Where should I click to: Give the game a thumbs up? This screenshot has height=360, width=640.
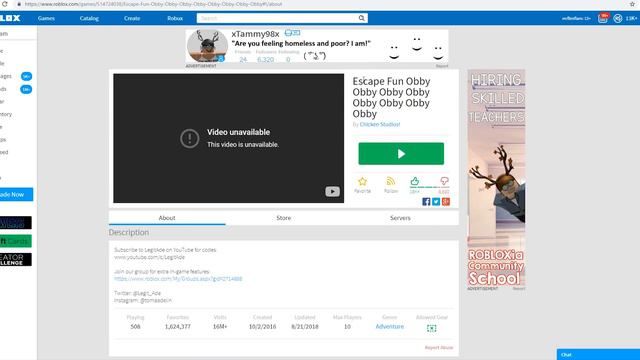415,181
